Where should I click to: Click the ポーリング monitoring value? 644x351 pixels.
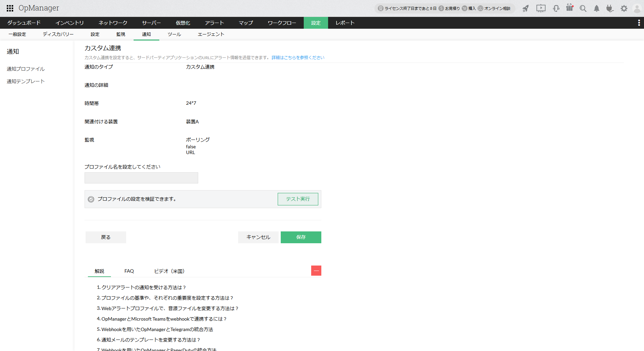(x=198, y=140)
